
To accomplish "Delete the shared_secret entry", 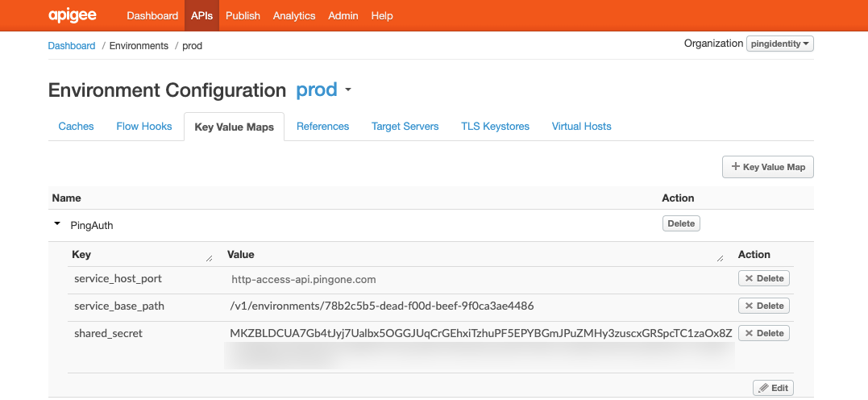I will (x=763, y=333).
